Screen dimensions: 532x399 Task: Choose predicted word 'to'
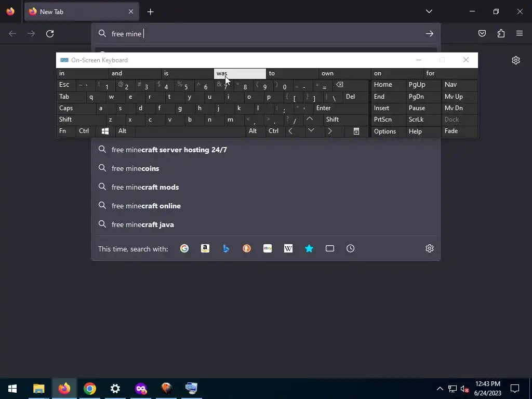click(x=292, y=73)
